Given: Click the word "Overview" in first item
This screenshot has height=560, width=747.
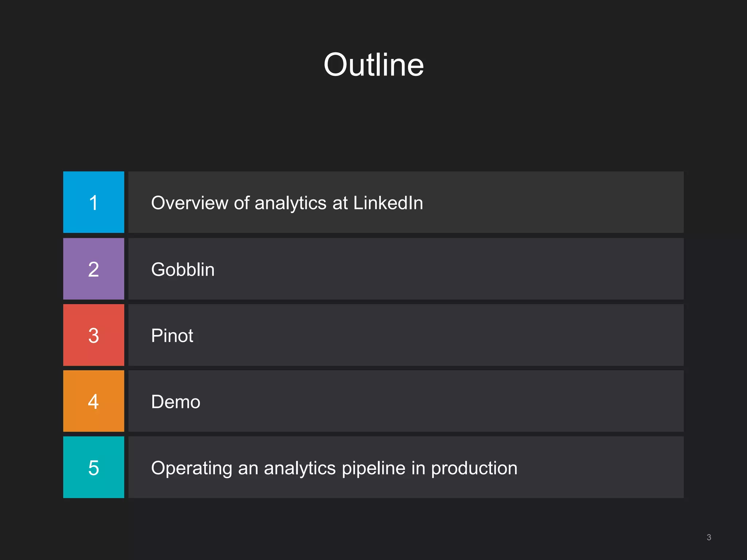Looking at the screenshot, I should (x=190, y=203).
